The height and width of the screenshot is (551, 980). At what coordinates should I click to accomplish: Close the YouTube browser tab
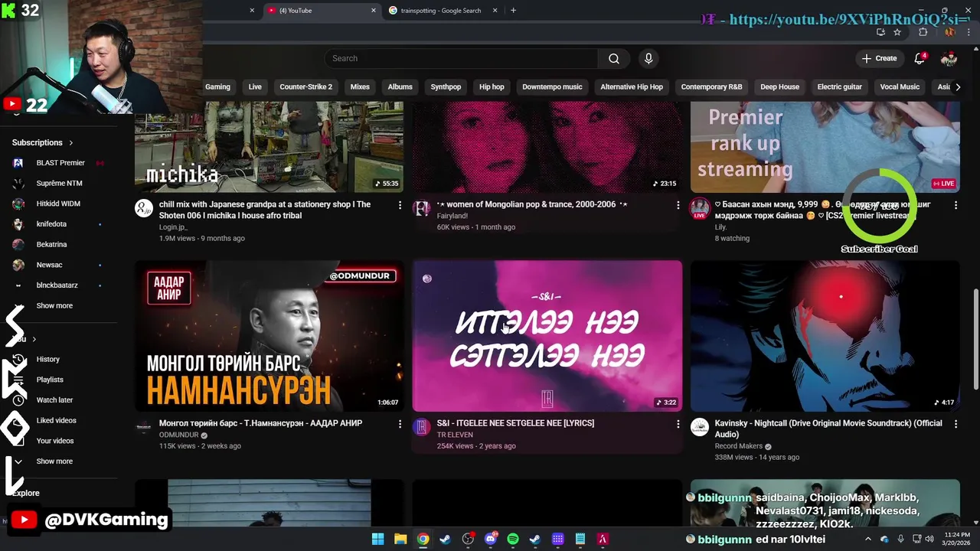pyautogui.click(x=374, y=11)
